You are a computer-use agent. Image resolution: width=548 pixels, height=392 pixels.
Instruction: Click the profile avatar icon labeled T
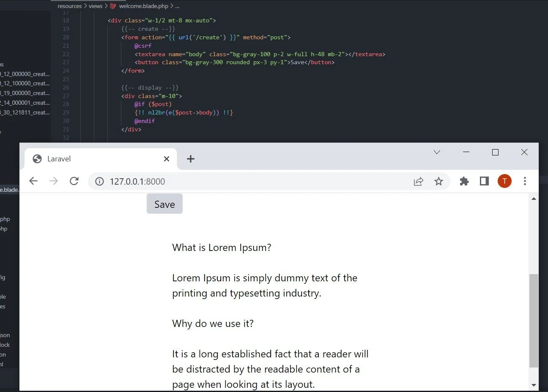tap(504, 181)
